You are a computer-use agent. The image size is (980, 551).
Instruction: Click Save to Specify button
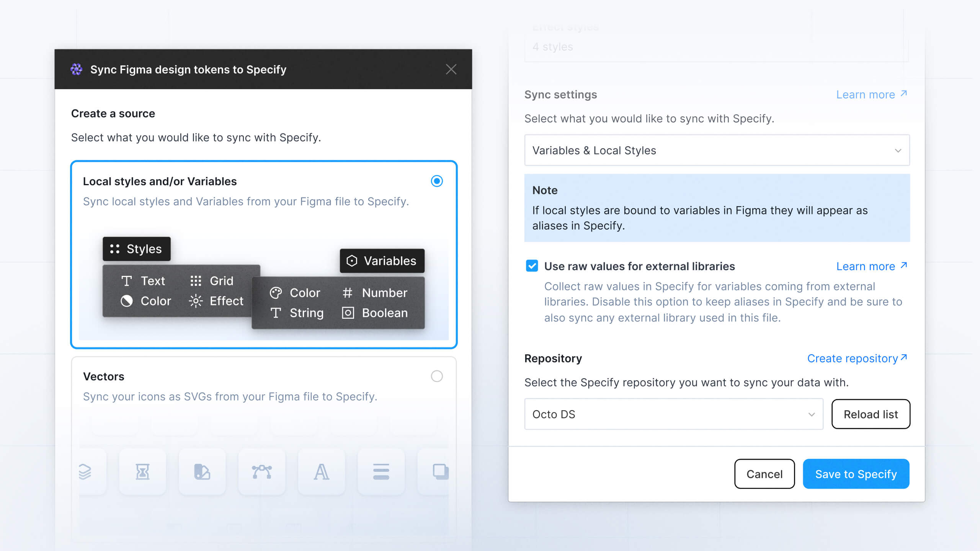click(x=856, y=474)
